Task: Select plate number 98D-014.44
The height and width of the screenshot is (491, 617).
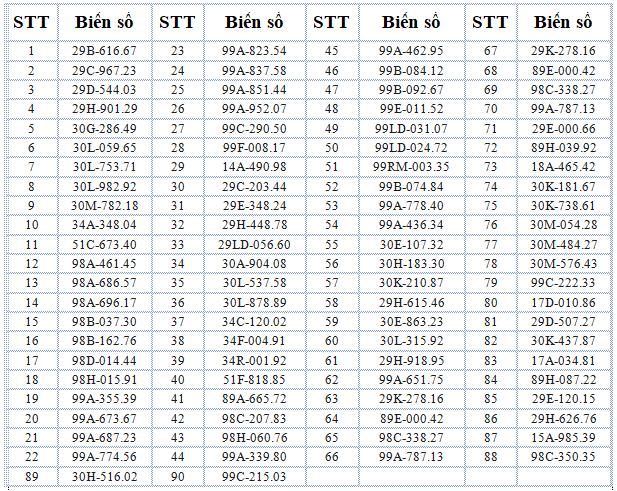Action: [x=104, y=361]
